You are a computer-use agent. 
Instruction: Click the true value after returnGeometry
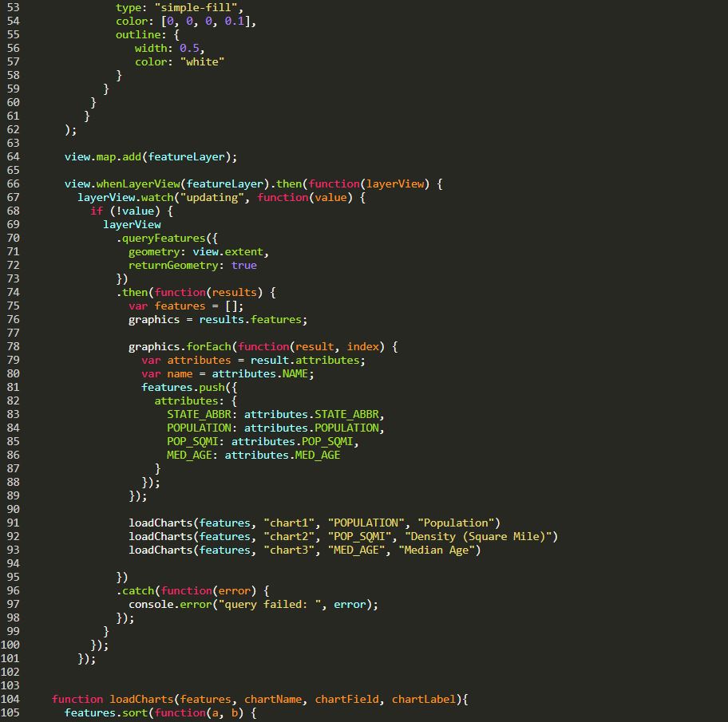tap(243, 266)
